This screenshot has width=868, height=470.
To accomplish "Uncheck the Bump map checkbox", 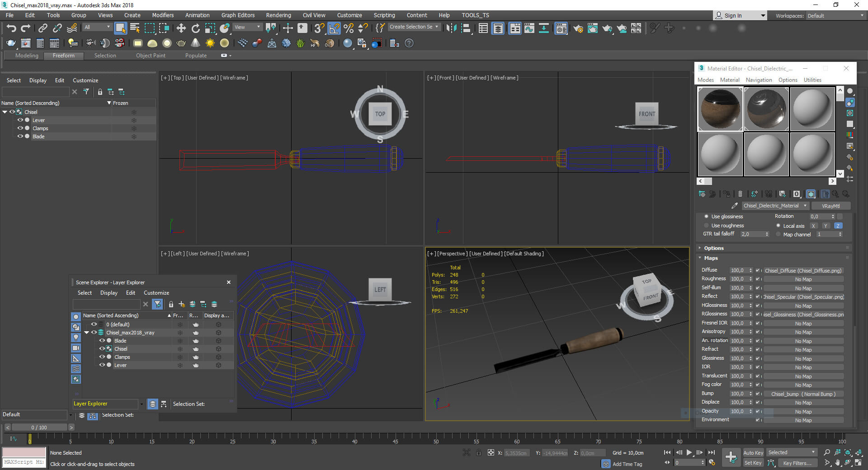I will click(x=758, y=394).
